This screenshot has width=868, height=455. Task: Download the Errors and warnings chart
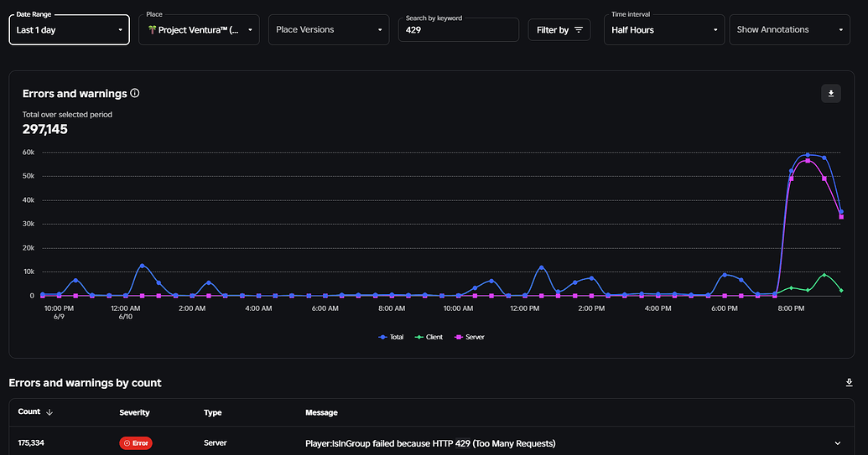[831, 94]
